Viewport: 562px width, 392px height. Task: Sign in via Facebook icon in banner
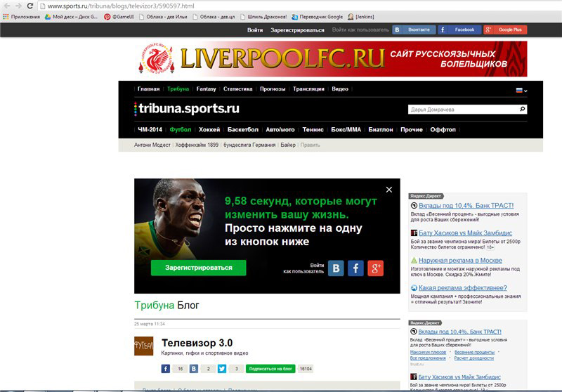click(x=355, y=268)
